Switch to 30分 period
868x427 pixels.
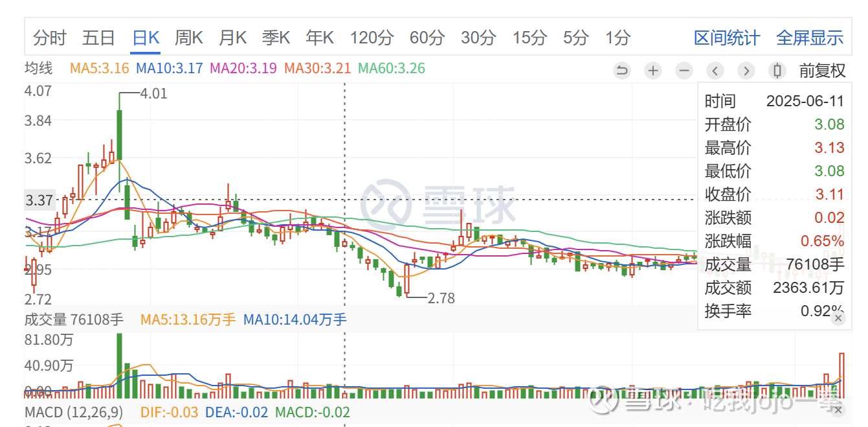(479, 38)
